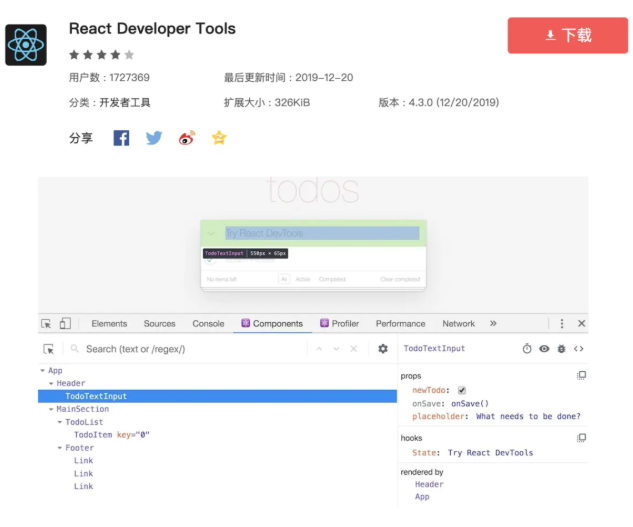Share via the Weibo icon

tap(187, 138)
